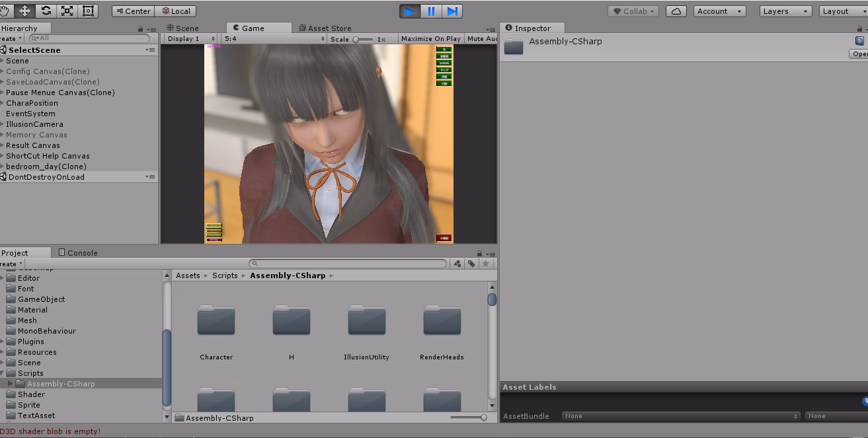Screen dimensions: 868x438
Task: Toggle the Local handle orientation button
Action: (175, 11)
